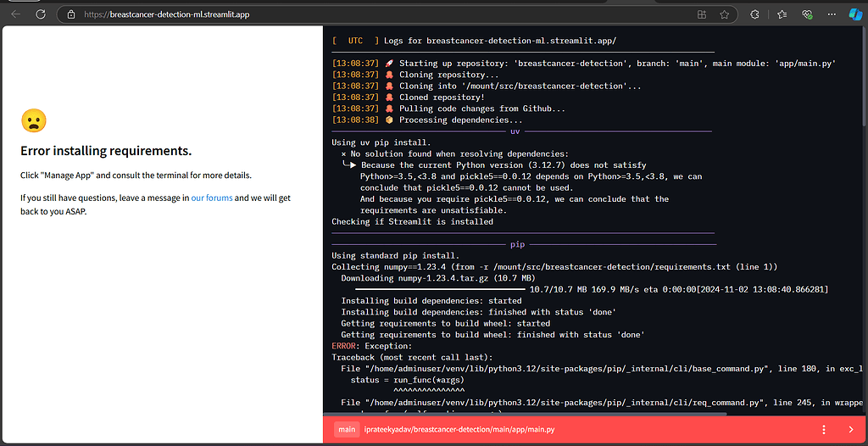Image resolution: width=868 pixels, height=446 pixels.
Task: Open Browser essentials heart icon
Action: pos(807,14)
